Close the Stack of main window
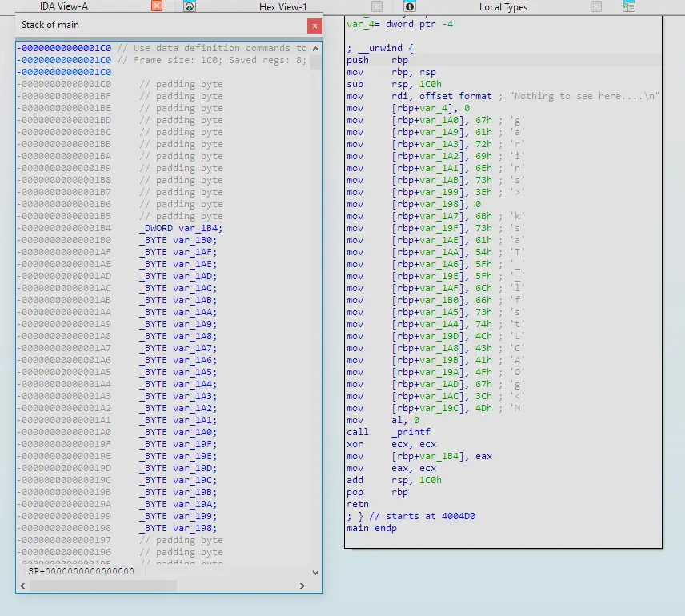The width and height of the screenshot is (685, 616). [314, 26]
